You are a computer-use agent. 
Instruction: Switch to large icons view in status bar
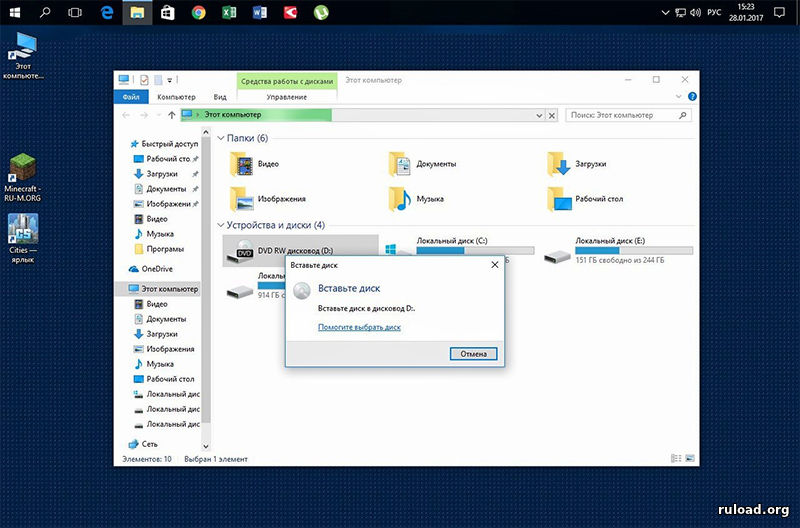(690, 459)
